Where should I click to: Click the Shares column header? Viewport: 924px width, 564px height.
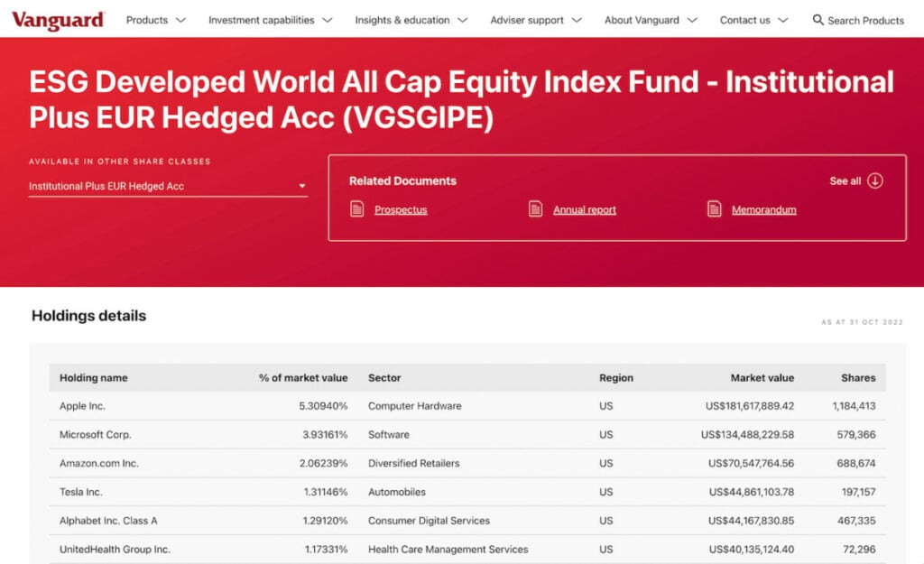(x=858, y=378)
